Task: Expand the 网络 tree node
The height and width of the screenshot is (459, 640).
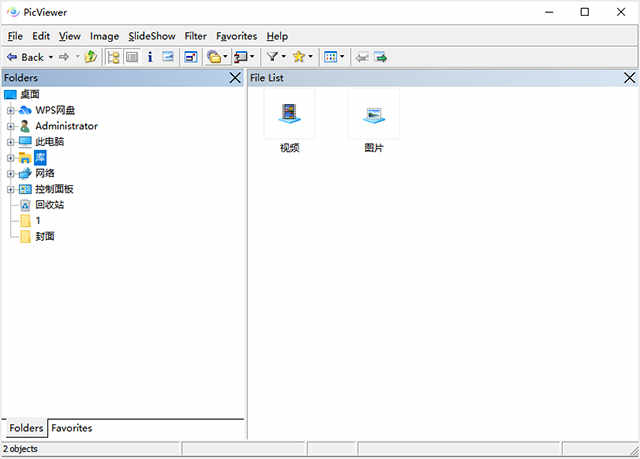Action: pyautogui.click(x=11, y=174)
